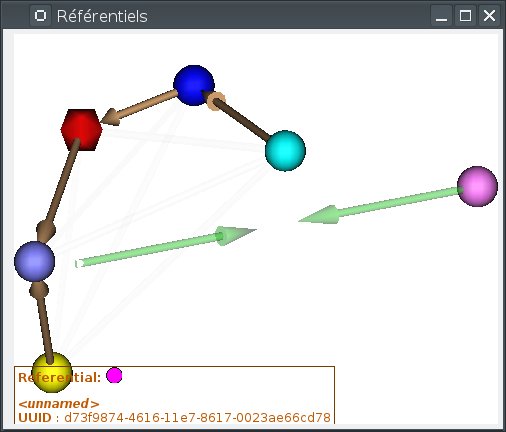Click the brown link between blue and cyan spheres
Screen dimensions: 506x432
(x=239, y=117)
